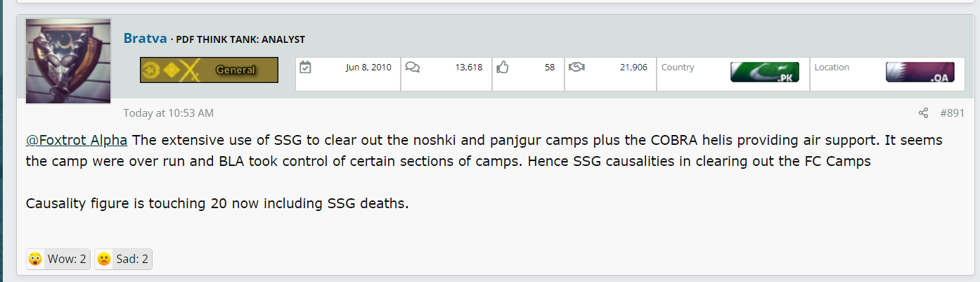
Task: Click the messages speech bubbles icon
Action: [x=413, y=68]
